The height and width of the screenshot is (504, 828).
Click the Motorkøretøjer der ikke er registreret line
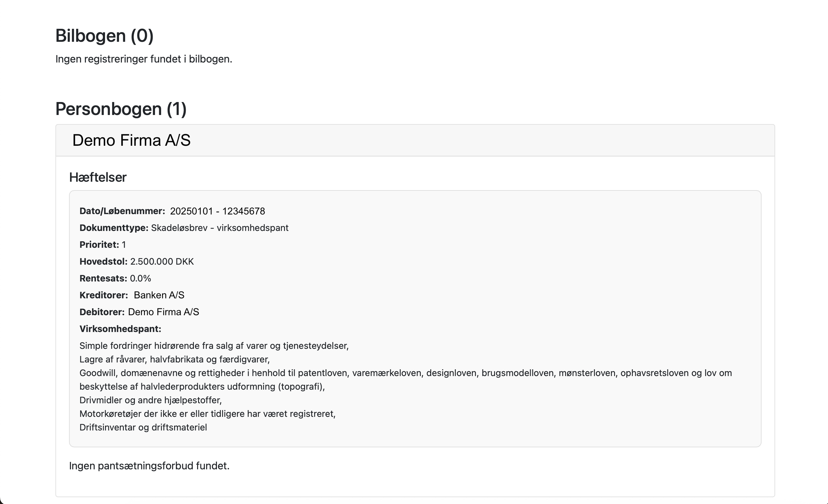(x=208, y=414)
